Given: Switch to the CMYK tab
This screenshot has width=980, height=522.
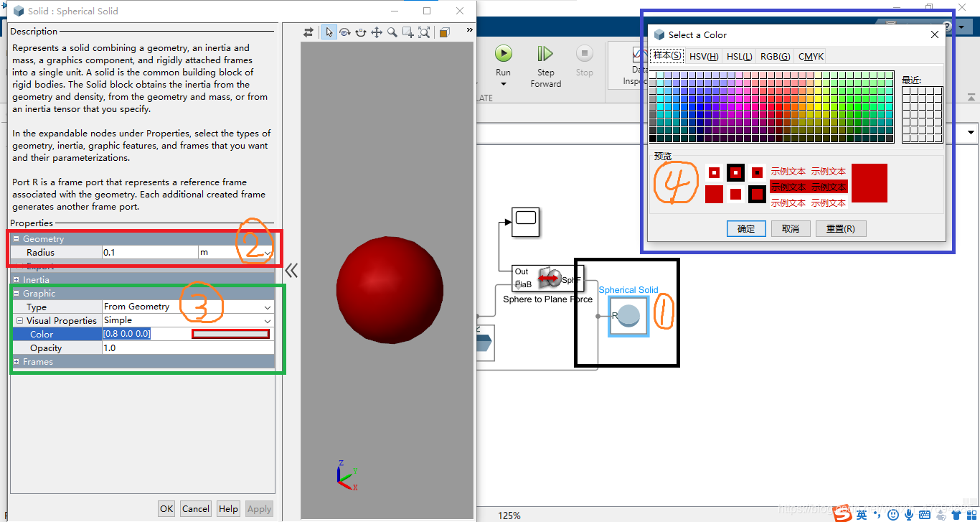Looking at the screenshot, I should (x=811, y=56).
